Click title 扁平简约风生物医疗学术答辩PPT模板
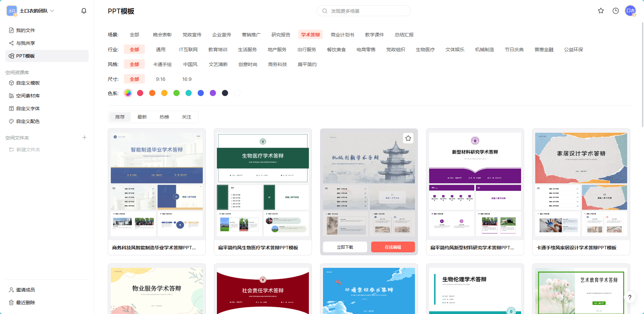644x314 pixels. pos(258,248)
